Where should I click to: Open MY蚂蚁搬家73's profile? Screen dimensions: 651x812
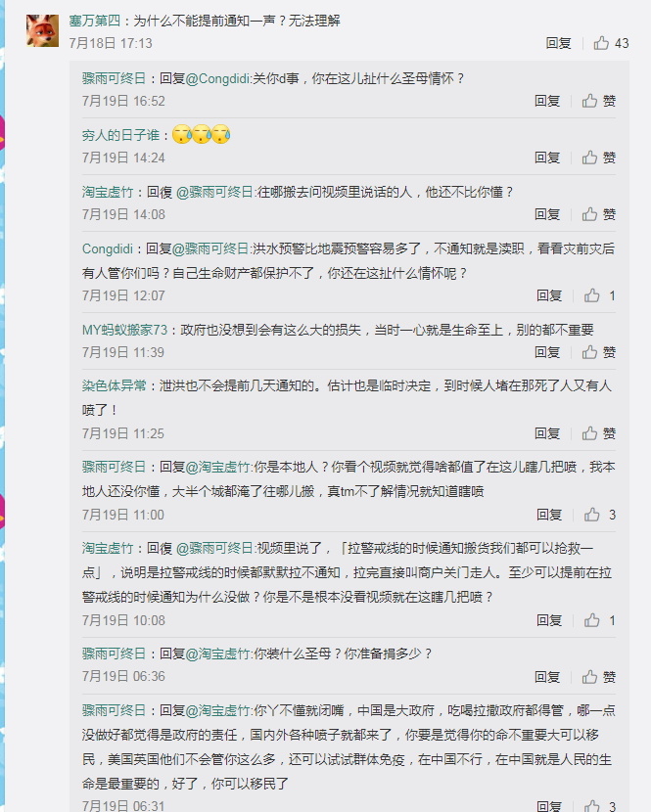click(x=124, y=330)
